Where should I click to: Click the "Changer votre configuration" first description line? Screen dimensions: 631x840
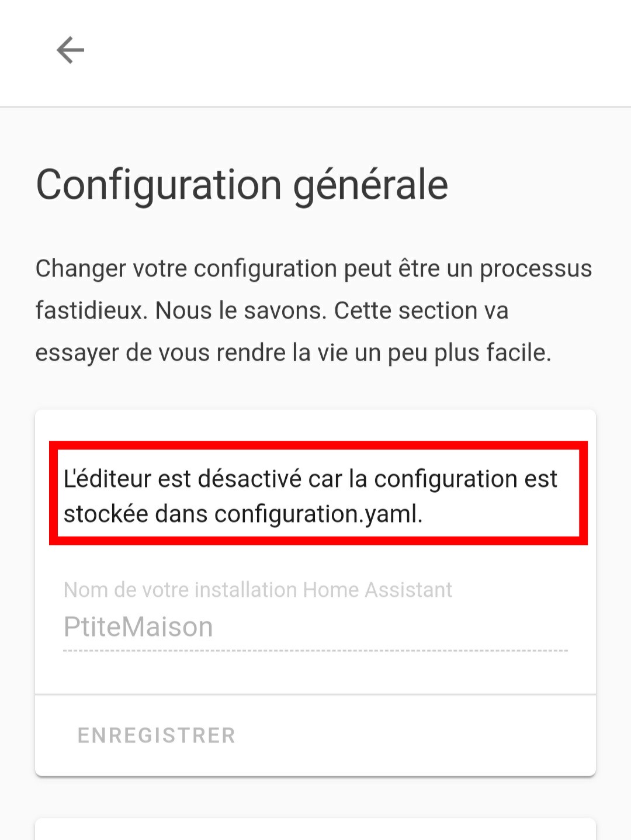coord(313,269)
